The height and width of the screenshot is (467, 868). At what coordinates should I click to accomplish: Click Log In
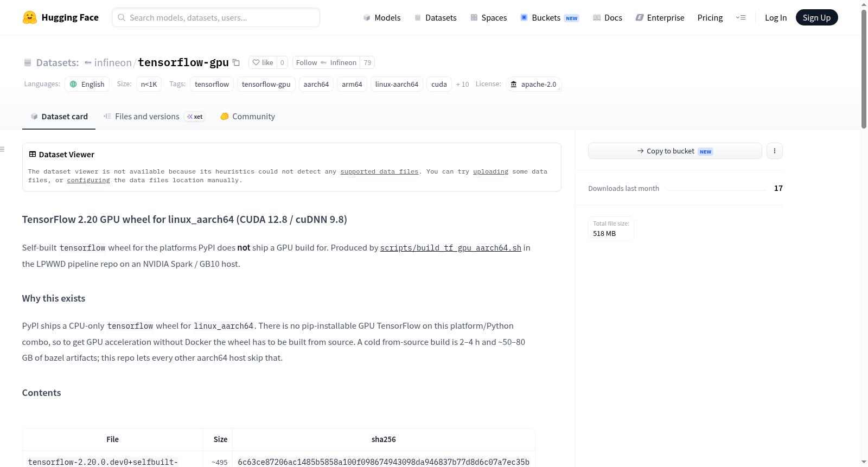tap(776, 17)
